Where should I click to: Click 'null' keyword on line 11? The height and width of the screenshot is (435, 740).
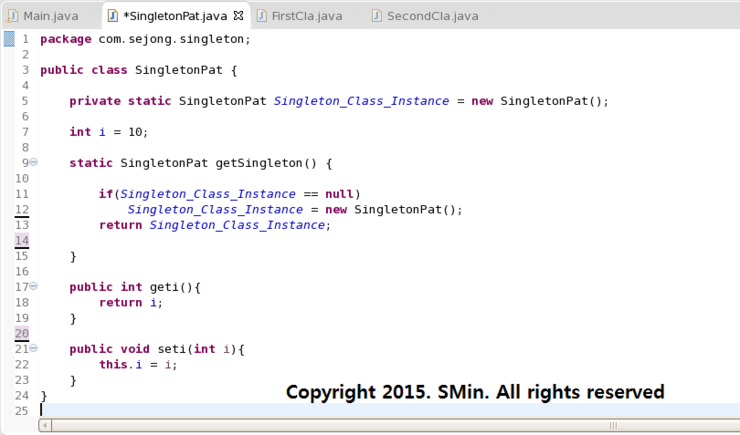[x=339, y=194]
